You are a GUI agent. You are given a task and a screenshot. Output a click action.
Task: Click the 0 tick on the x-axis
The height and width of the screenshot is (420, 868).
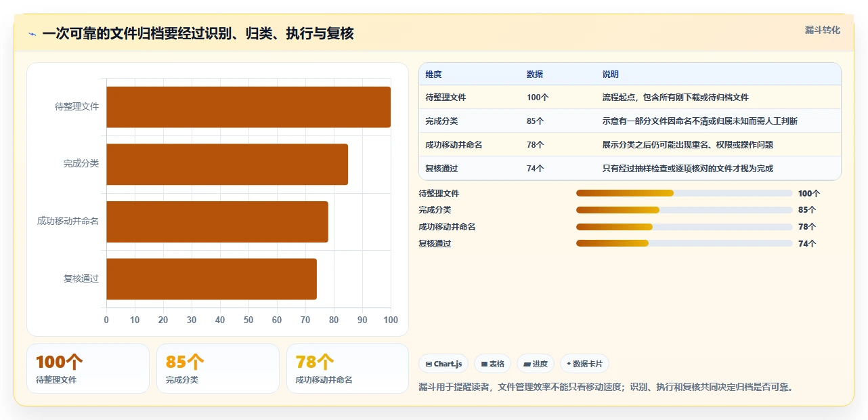tap(106, 320)
